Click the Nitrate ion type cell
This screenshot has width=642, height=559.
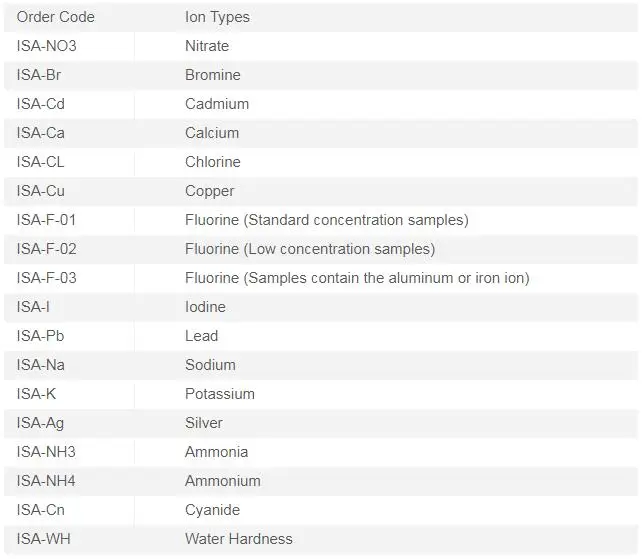pos(207,46)
